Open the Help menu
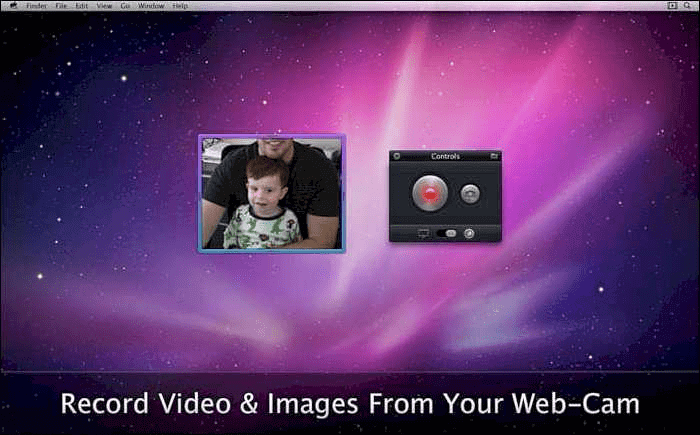 [x=180, y=6]
